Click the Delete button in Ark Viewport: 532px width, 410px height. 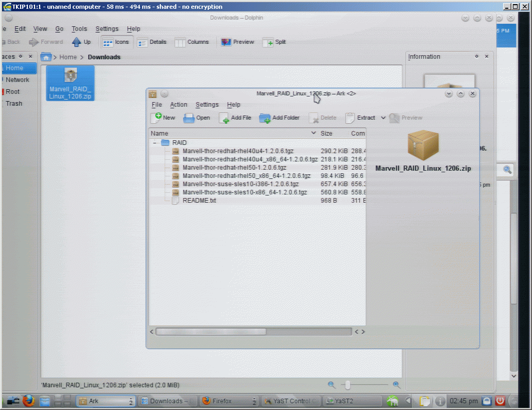[x=322, y=118]
